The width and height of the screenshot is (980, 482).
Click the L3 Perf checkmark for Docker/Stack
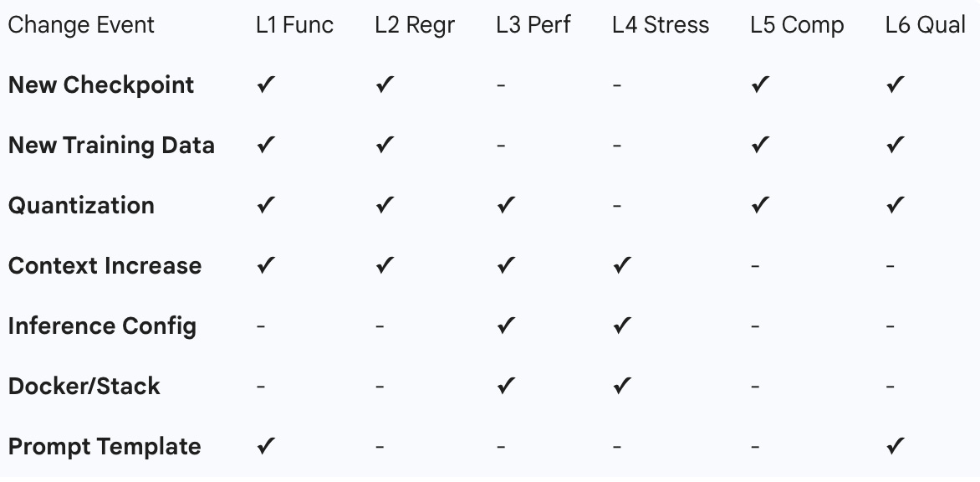coord(506,386)
